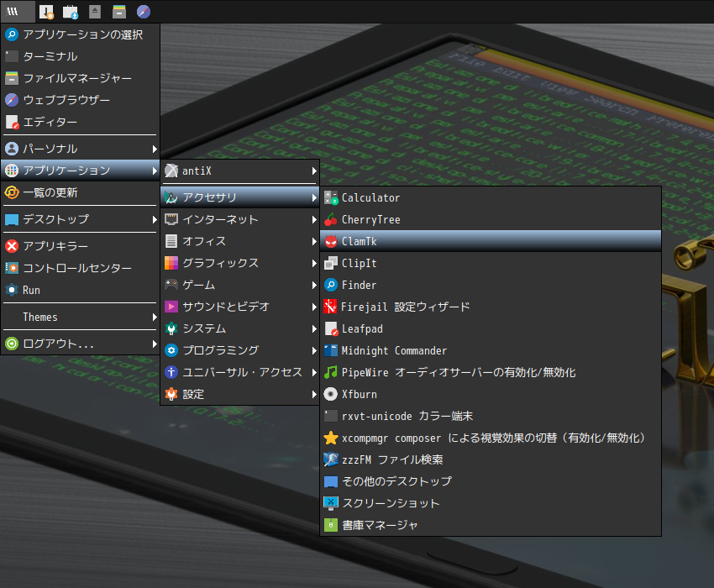Expand the オフィス submenu arrow
The width and height of the screenshot is (714, 588).
click(x=314, y=241)
